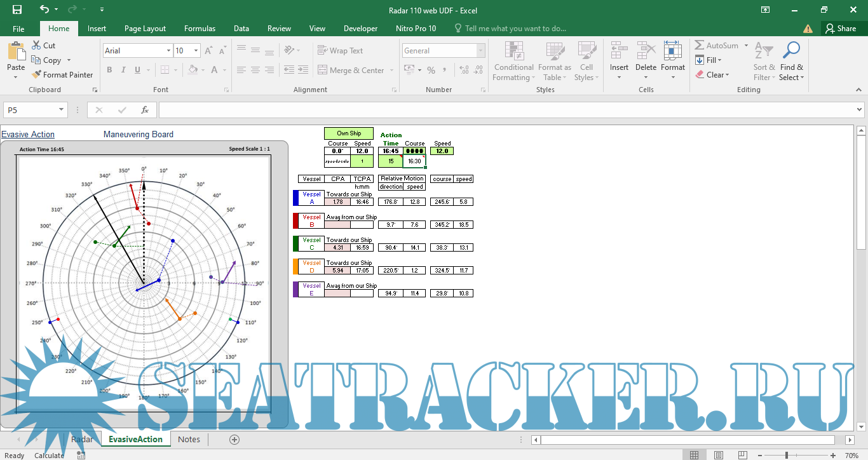
Task: Expand the font name Arial dropdown
Action: (x=168, y=51)
